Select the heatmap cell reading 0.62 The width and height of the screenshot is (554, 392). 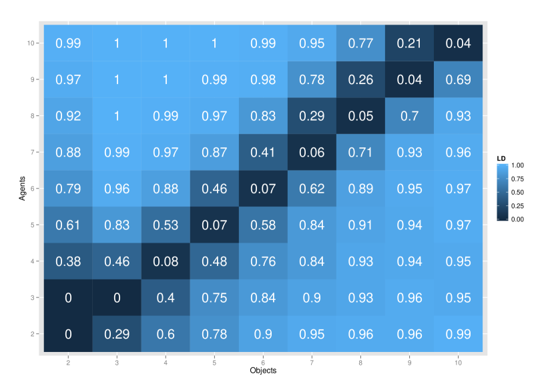(x=312, y=189)
